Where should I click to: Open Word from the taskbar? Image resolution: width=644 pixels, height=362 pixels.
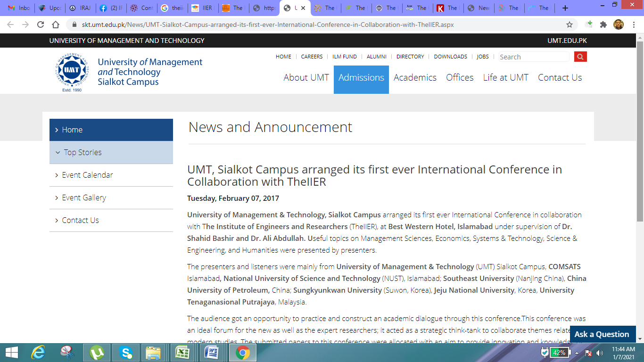click(211, 352)
